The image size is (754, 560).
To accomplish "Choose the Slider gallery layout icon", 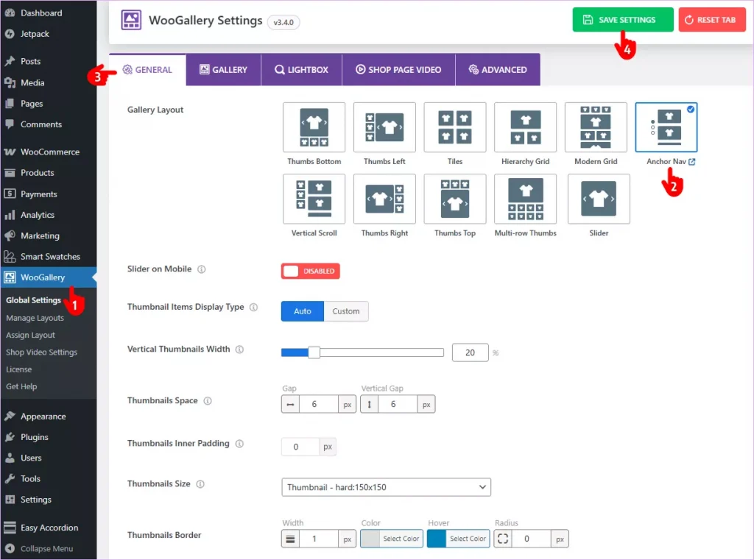I will 599,199.
